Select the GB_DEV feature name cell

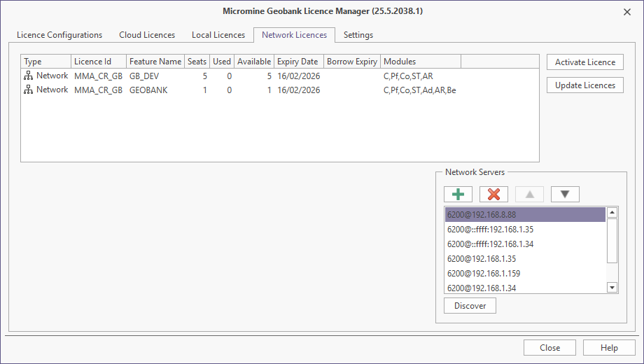pyautogui.click(x=144, y=76)
